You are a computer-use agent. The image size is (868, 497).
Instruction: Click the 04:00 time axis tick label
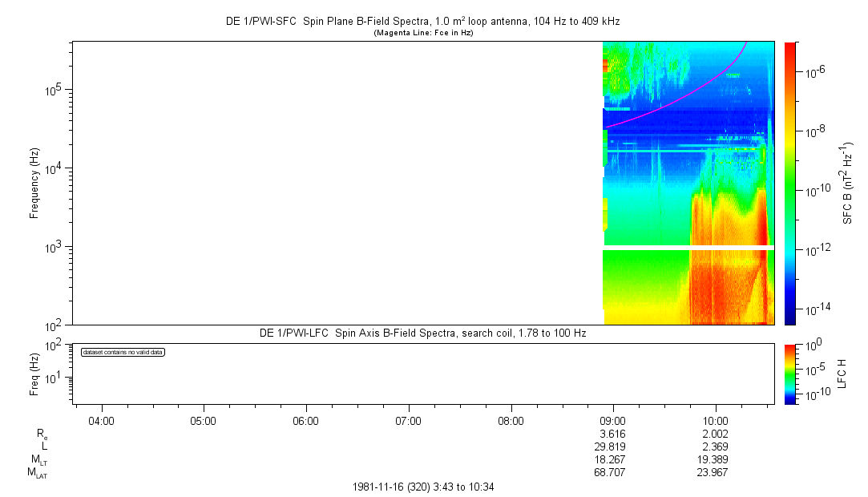point(101,421)
